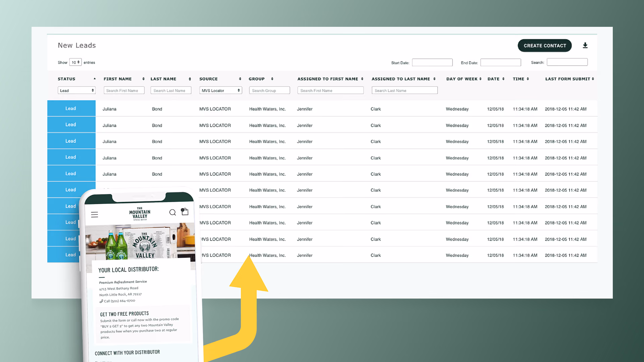The height and width of the screenshot is (362, 644).
Task: Call the distributor phone number (501) 664-6700
Action: [117, 301]
